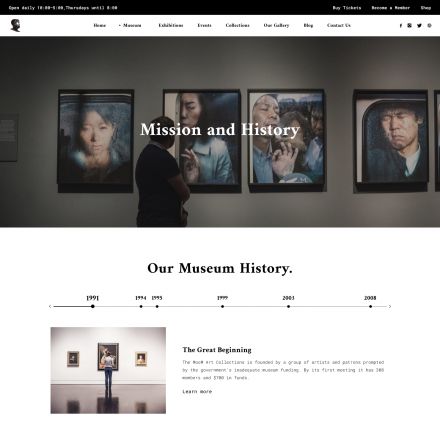Click Become a Member link

391,8
